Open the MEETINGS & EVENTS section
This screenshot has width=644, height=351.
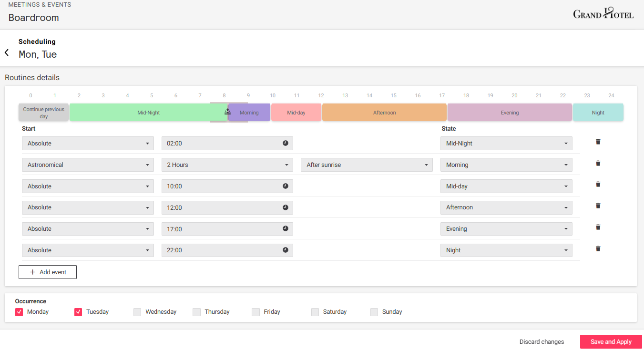click(x=40, y=4)
